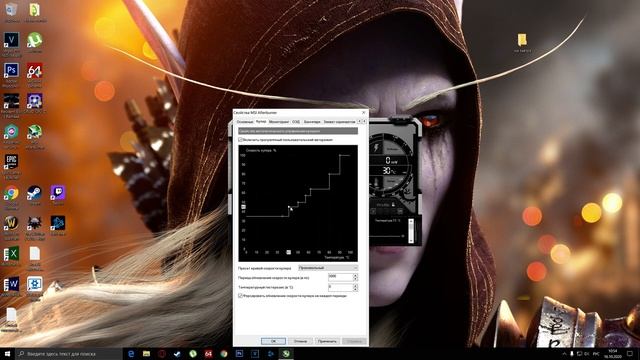Open the fan speed curve preset dropdown
The height and width of the screenshot is (360, 640).
click(328, 268)
